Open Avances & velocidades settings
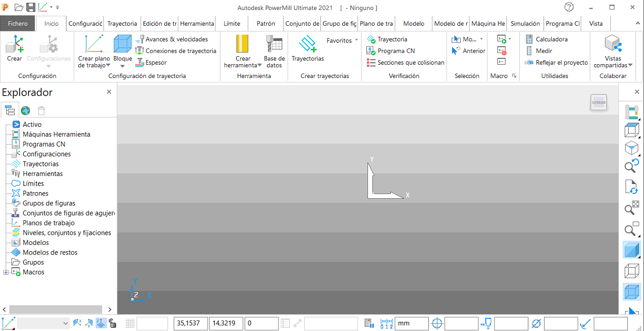The width and height of the screenshot is (644, 331). coord(172,39)
